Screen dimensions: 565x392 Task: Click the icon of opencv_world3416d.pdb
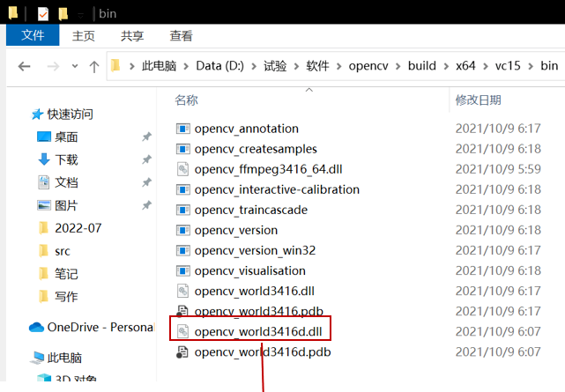pos(182,352)
